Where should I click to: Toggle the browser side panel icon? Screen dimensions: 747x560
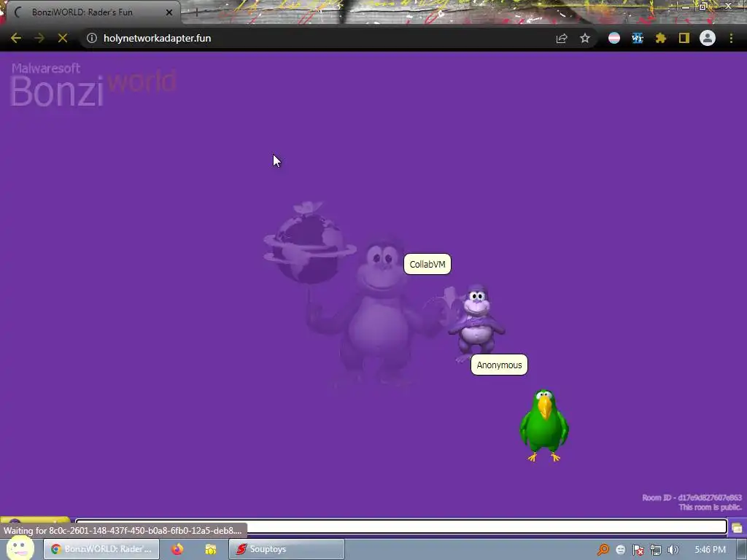pyautogui.click(x=684, y=38)
